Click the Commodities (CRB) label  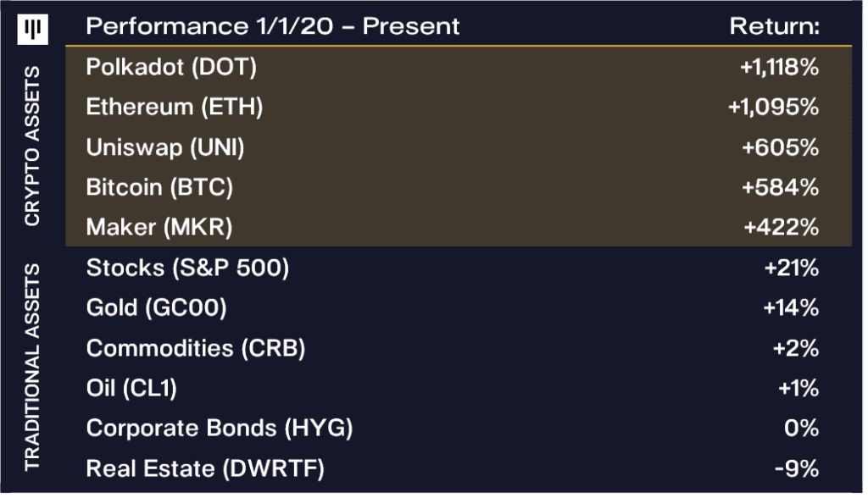(x=196, y=348)
